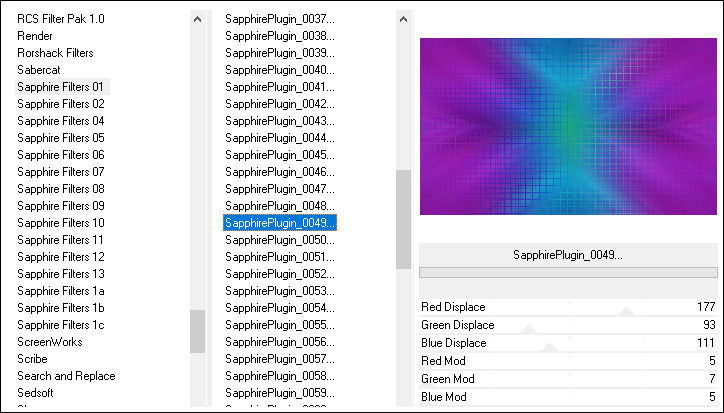The height and width of the screenshot is (413, 724).
Task: Select the Scribe category
Action: pos(32,359)
